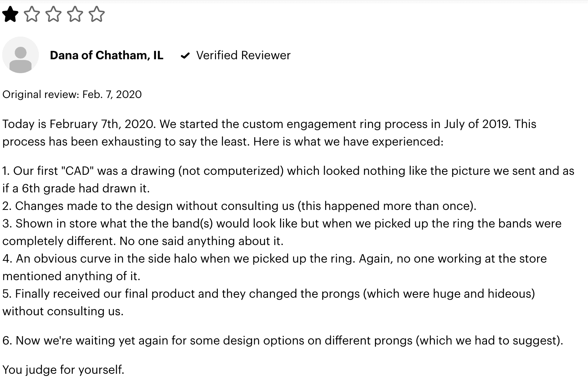
Task: Click the fifth rating star
Action: tap(97, 15)
